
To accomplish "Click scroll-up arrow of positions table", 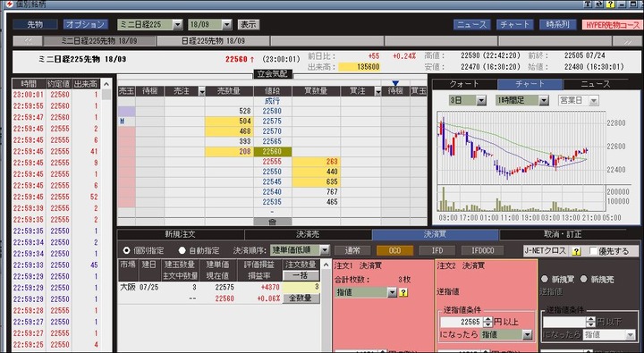I will [326, 265].
